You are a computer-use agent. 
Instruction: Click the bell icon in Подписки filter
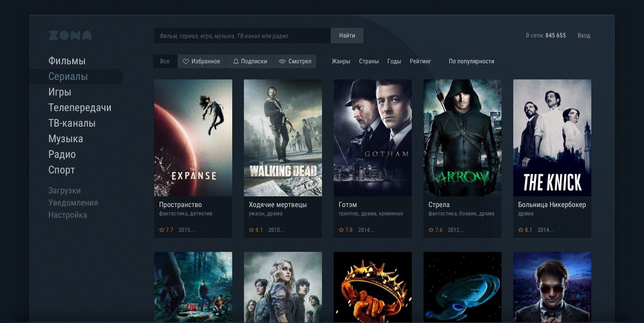(236, 61)
